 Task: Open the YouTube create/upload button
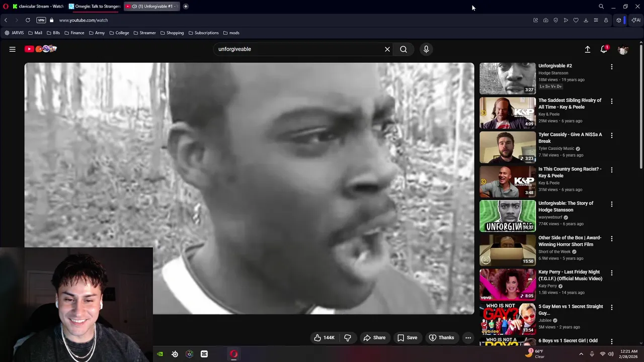[x=588, y=49]
